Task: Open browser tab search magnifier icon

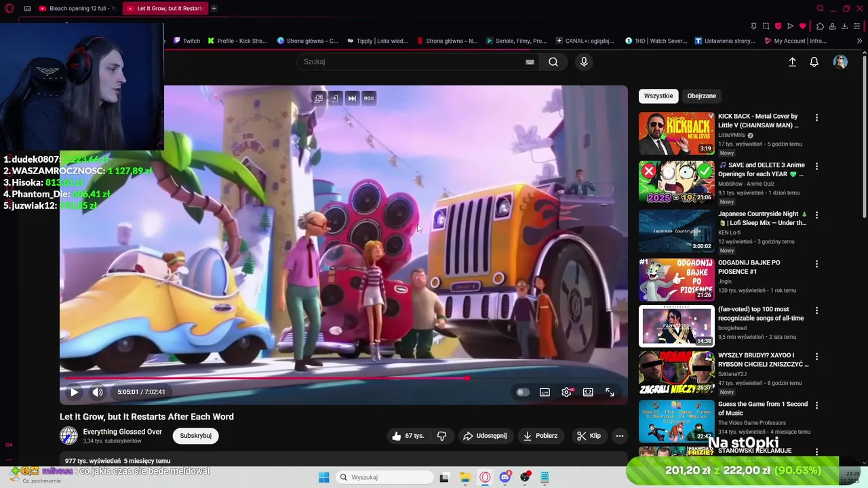Action: [x=820, y=8]
